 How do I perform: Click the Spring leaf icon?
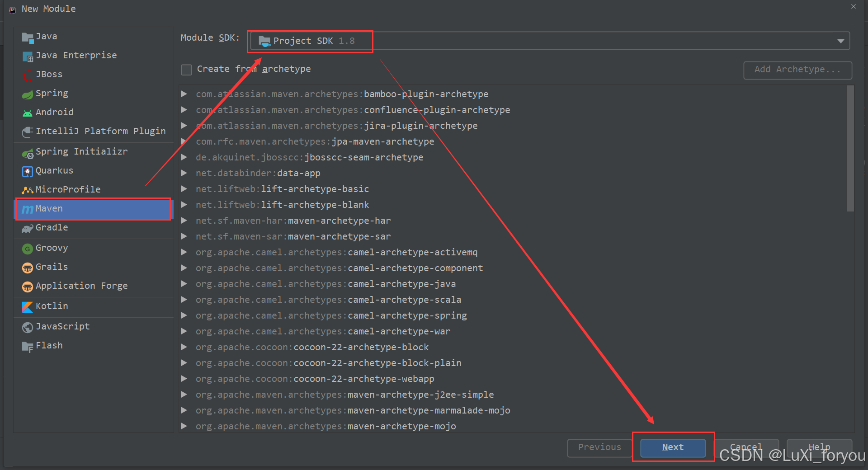click(x=28, y=94)
